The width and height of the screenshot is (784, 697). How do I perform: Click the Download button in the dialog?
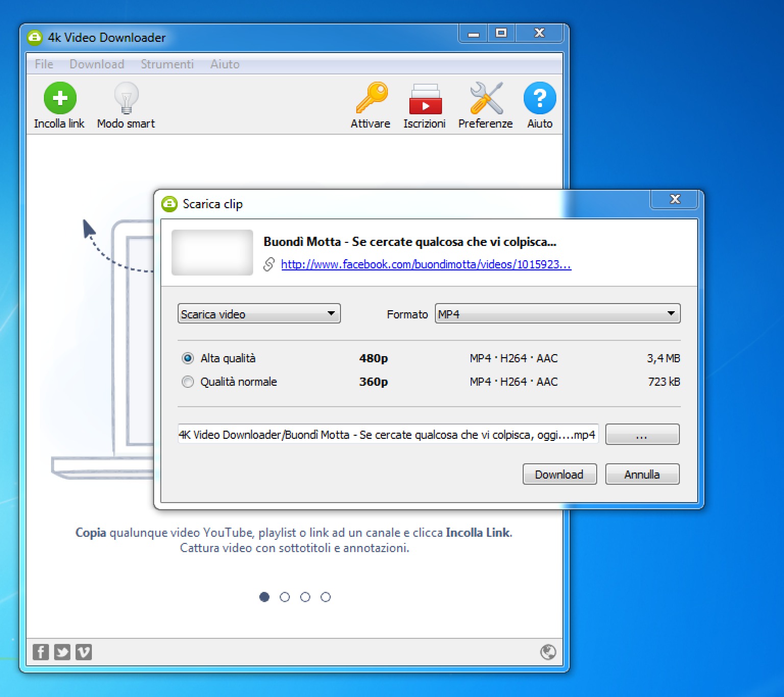click(559, 474)
